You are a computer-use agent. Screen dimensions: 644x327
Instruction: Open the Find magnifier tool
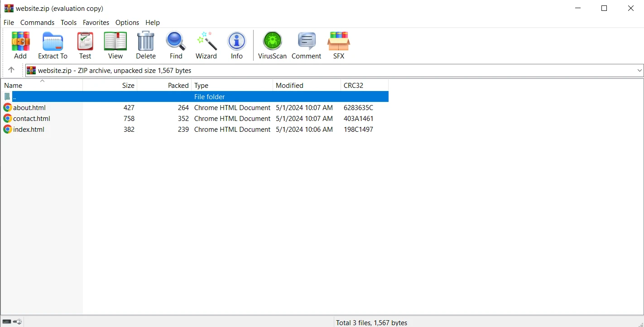click(x=176, y=45)
